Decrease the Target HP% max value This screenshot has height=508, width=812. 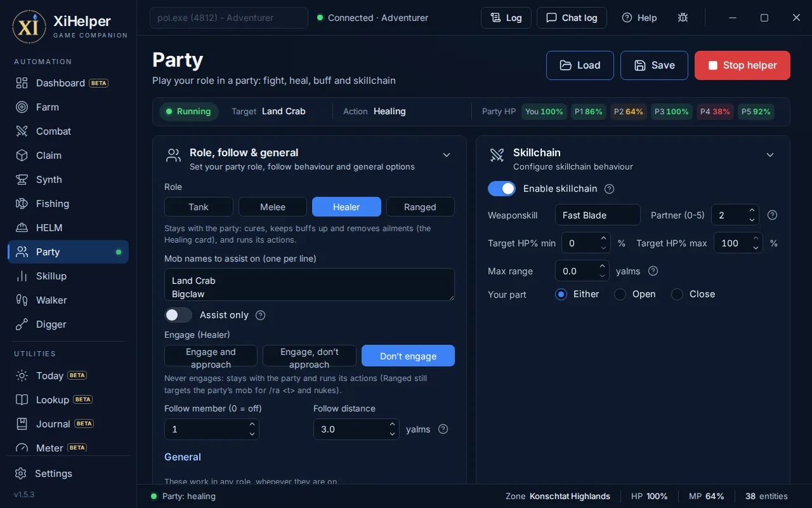tap(756, 248)
